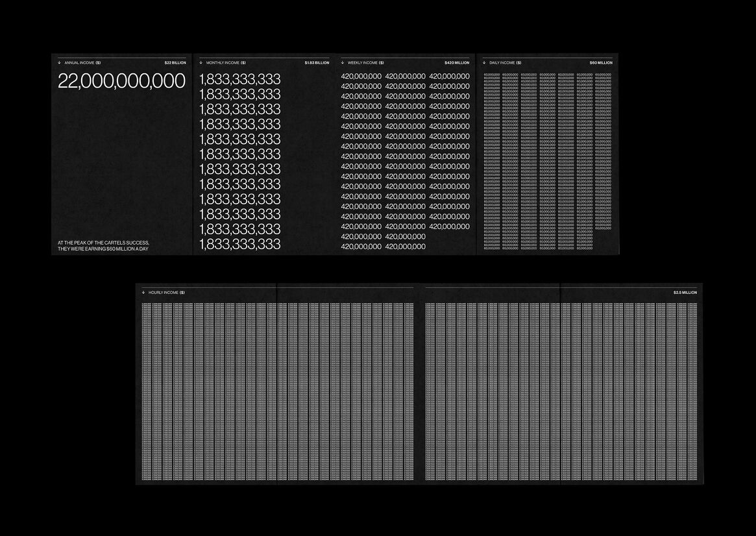This screenshot has width=756, height=536.
Task: Click the down arrow beside Hourly Income
Action: [143, 293]
